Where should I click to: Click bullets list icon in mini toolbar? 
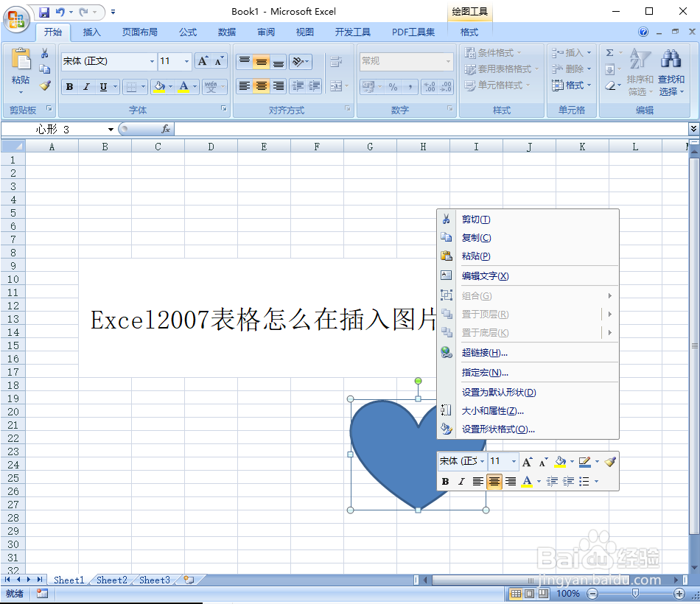[584, 481]
